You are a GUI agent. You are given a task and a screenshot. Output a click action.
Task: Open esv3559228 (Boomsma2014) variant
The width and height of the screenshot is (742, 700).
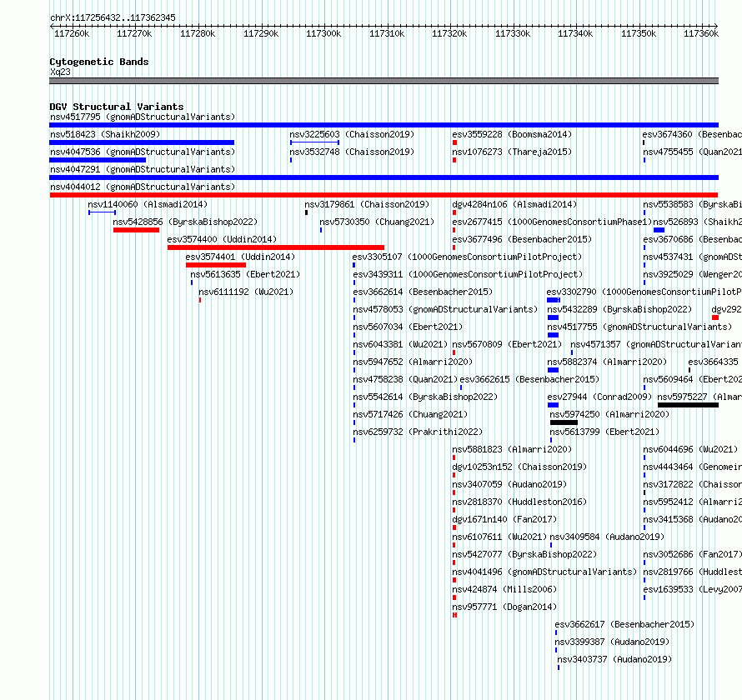(x=512, y=134)
